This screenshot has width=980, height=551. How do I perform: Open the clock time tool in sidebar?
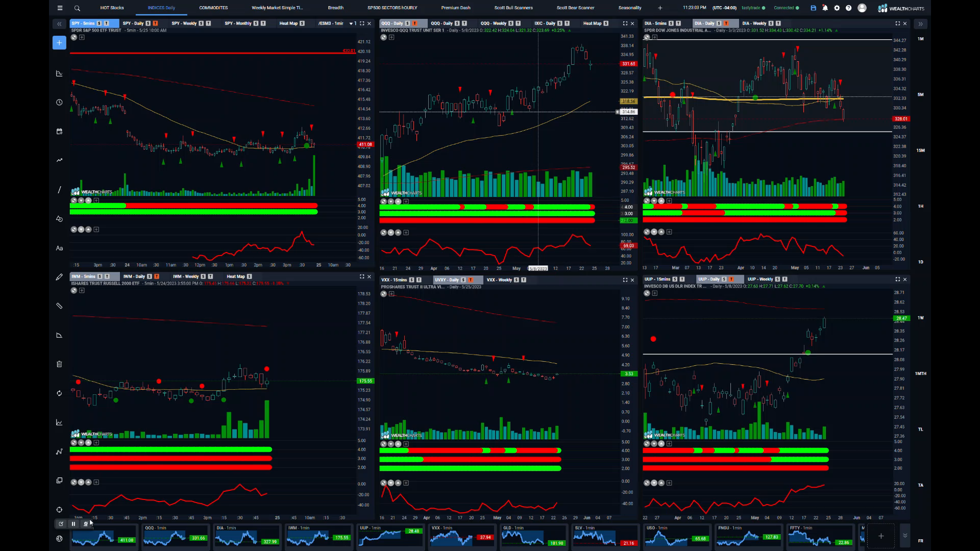point(59,103)
